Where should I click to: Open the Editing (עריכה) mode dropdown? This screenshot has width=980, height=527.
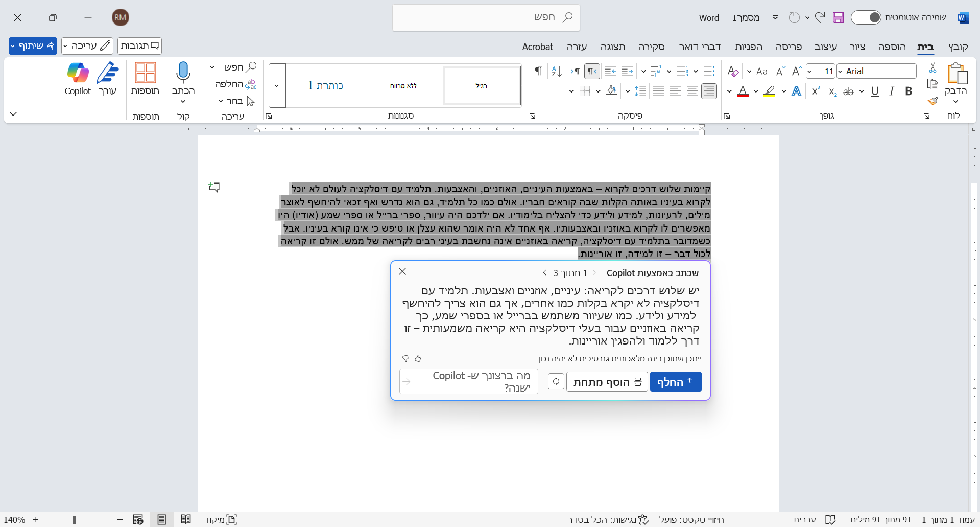point(87,46)
